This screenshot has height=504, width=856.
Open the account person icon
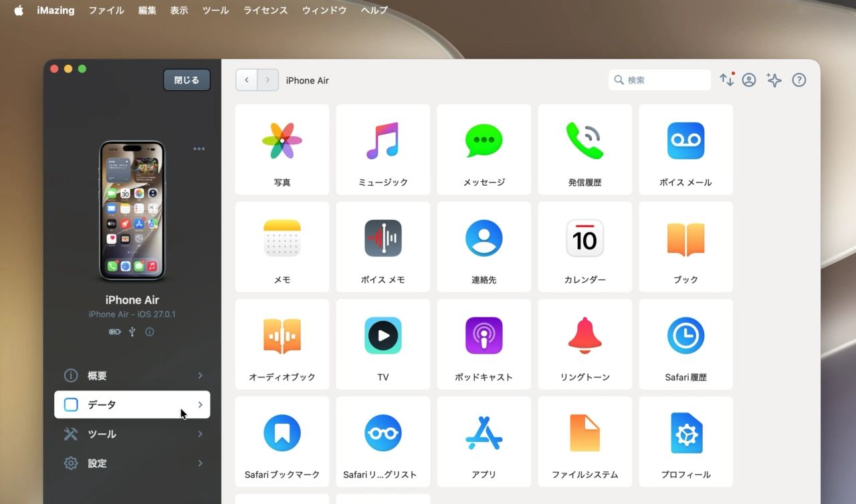tap(749, 80)
